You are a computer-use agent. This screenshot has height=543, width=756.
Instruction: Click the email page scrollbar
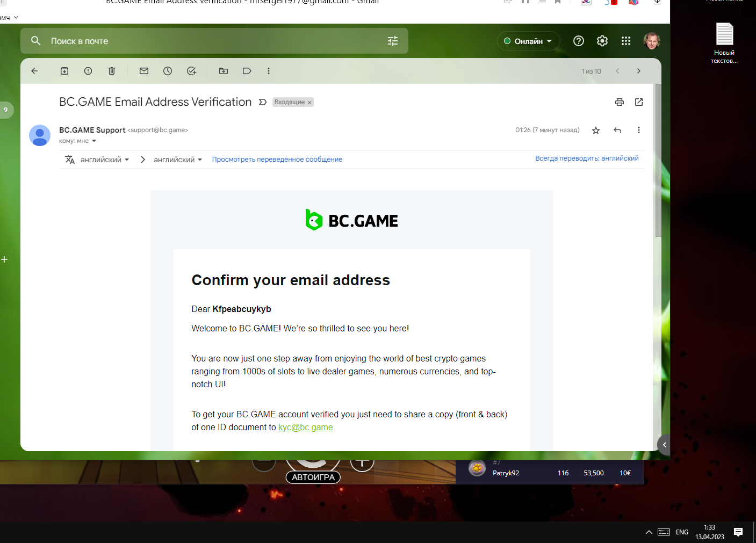[658, 160]
